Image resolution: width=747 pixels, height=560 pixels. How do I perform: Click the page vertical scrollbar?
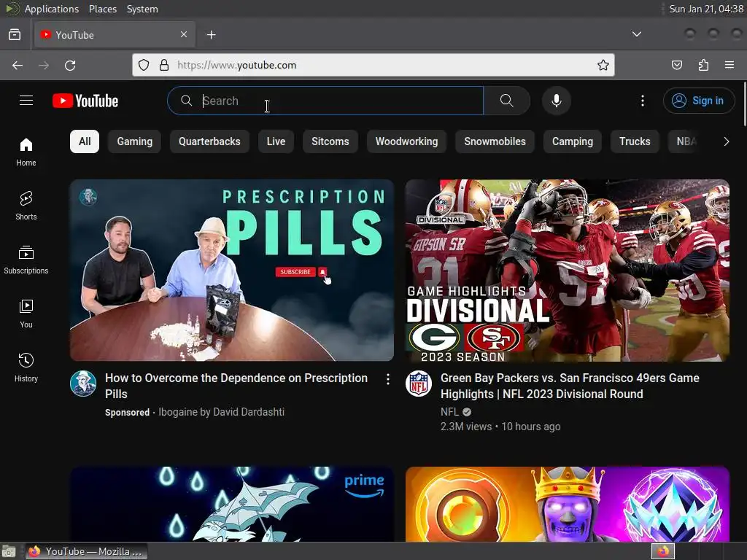tap(744, 104)
